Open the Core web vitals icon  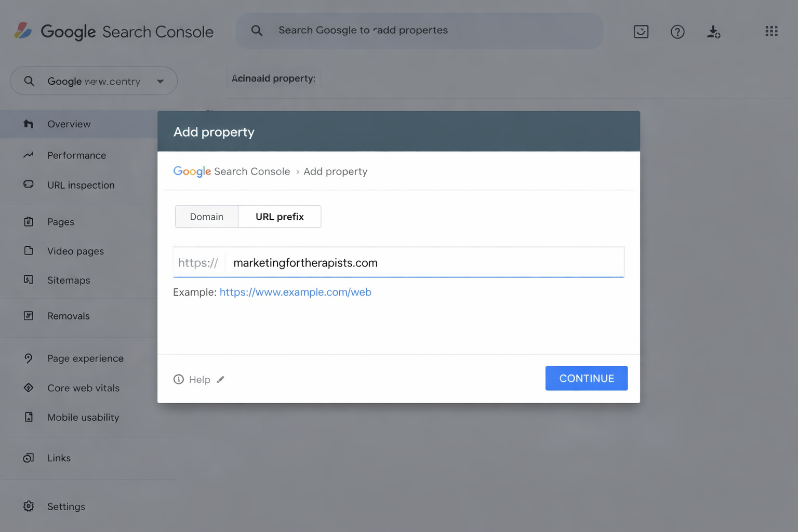(x=28, y=388)
